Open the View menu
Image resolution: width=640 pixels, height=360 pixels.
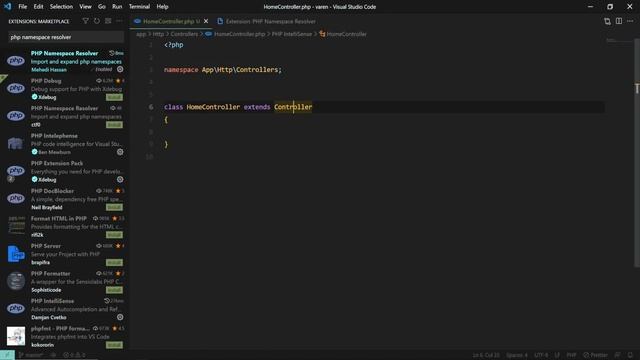[85, 7]
